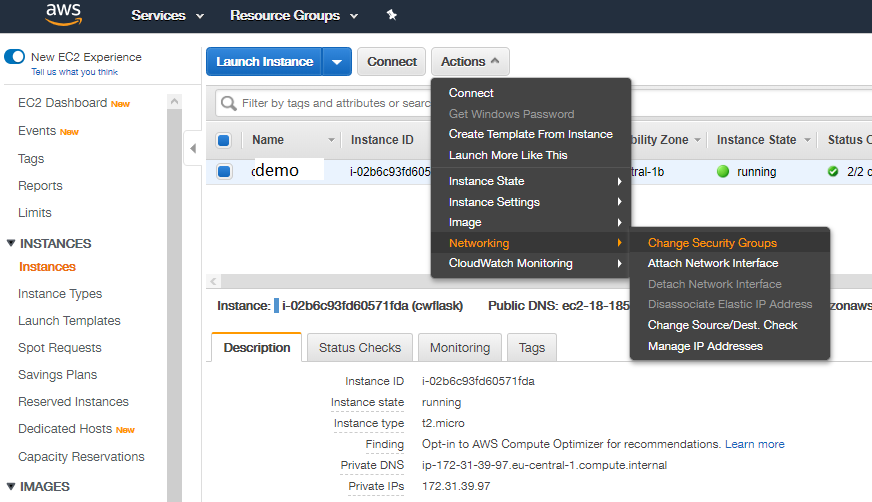Switch to the Tags tab
The height and width of the screenshot is (502, 872).
coord(532,347)
